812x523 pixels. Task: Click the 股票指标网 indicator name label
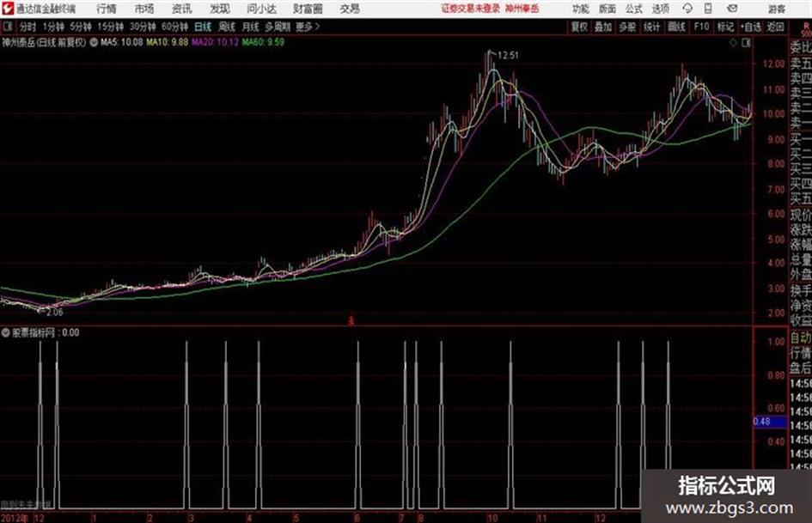(x=34, y=332)
